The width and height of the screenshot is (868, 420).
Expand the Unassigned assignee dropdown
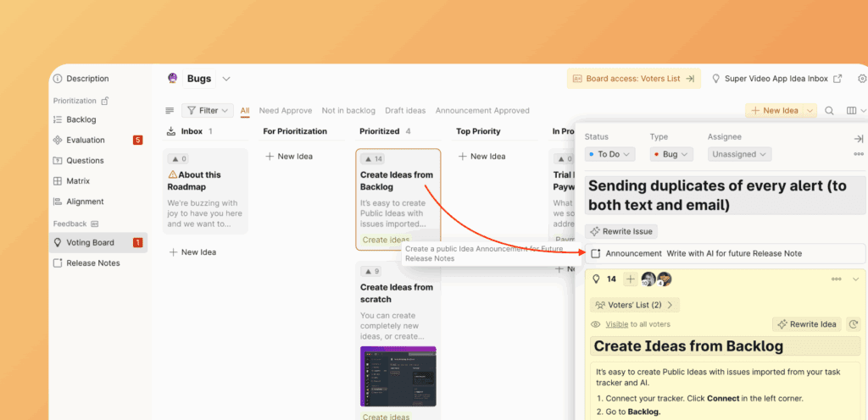(x=739, y=154)
